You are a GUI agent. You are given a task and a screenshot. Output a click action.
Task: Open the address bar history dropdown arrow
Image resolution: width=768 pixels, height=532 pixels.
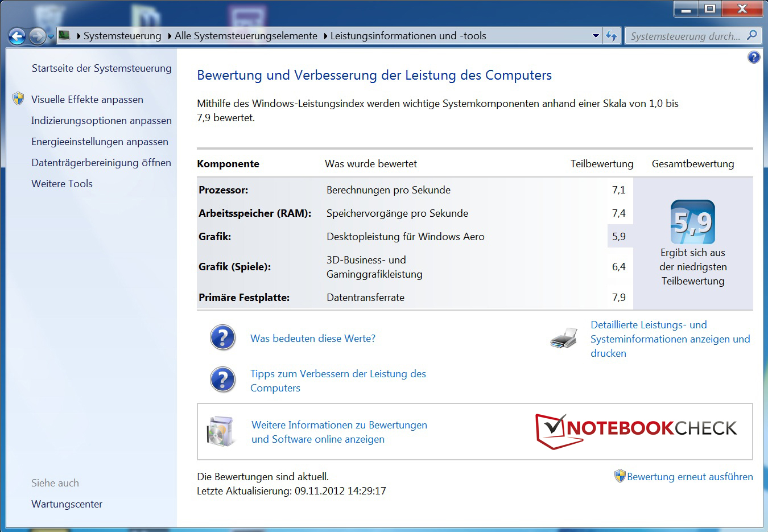tap(596, 36)
